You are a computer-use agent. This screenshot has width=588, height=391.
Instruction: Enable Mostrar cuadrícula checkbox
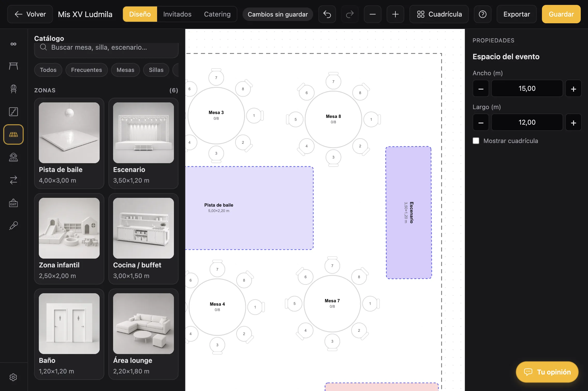(x=476, y=141)
